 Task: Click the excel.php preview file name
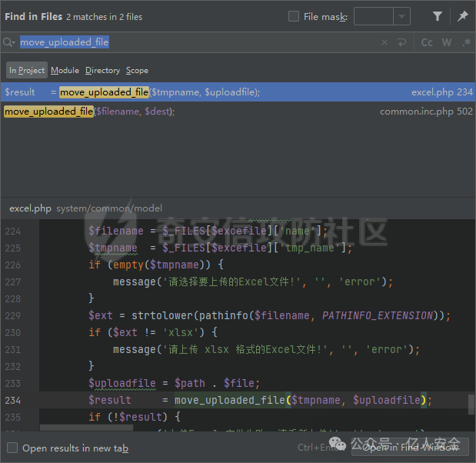click(x=30, y=208)
